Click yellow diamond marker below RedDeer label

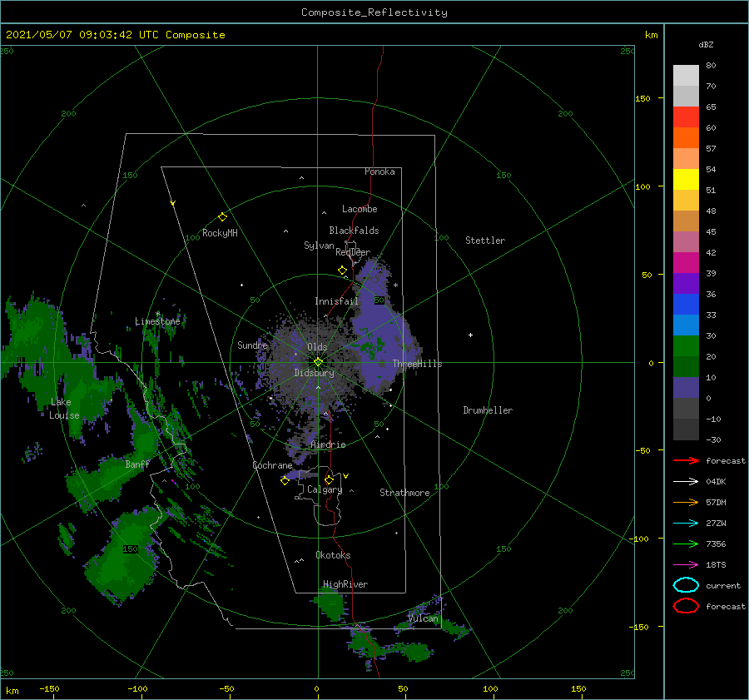coord(342,271)
